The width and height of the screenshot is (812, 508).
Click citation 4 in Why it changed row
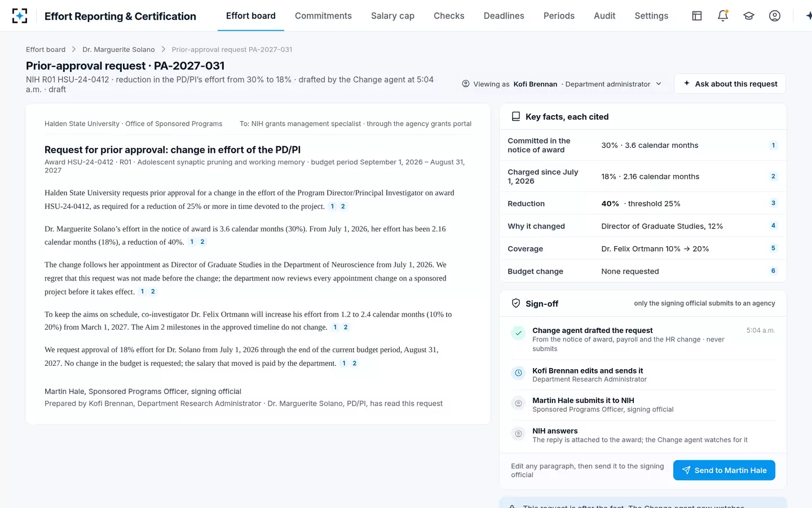(x=773, y=226)
